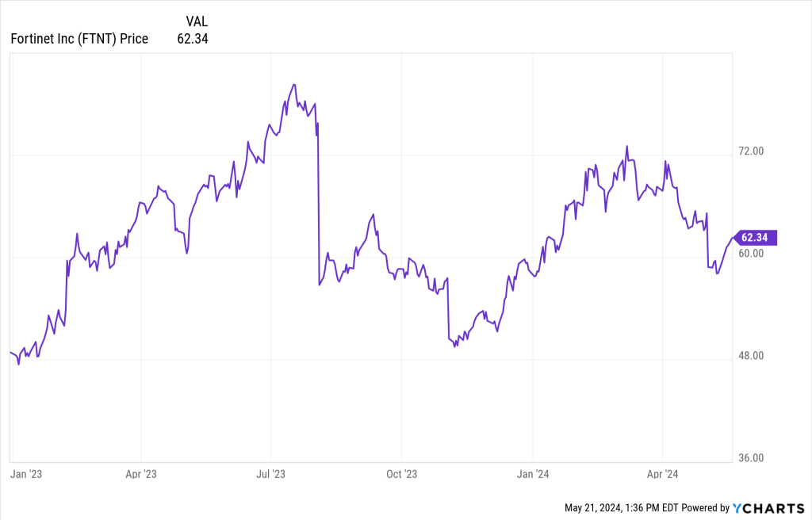Click the Apr '24 x-axis label

[x=662, y=475]
